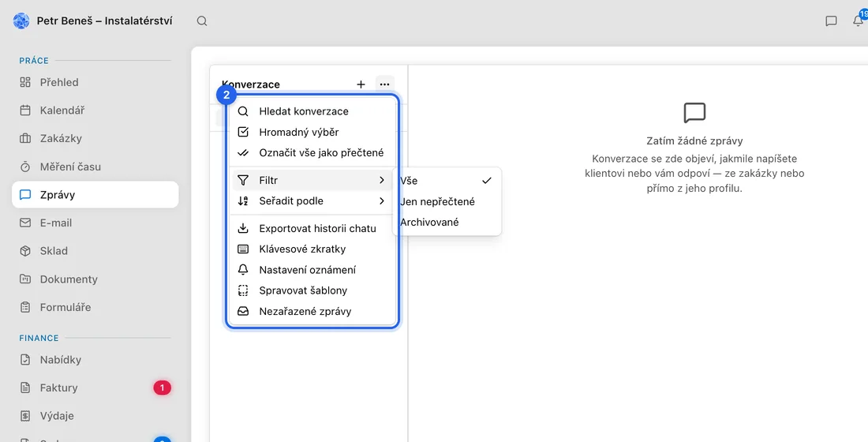
Task: Choose Označit vše jako přečtené
Action: click(312, 153)
